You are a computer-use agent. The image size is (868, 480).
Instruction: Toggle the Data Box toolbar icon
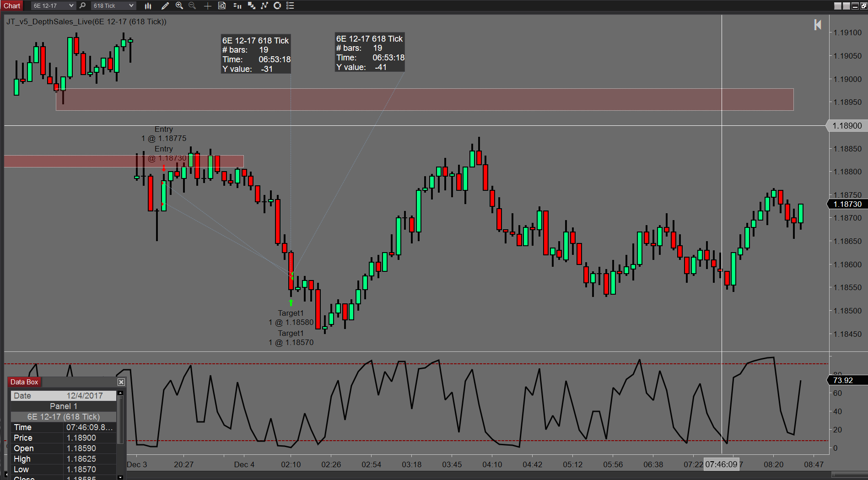tap(222, 5)
